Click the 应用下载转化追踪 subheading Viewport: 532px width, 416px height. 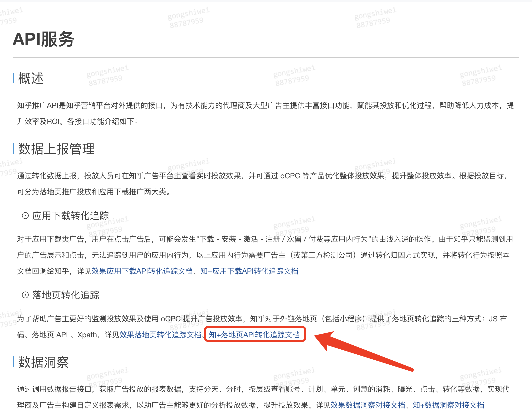pos(71,216)
